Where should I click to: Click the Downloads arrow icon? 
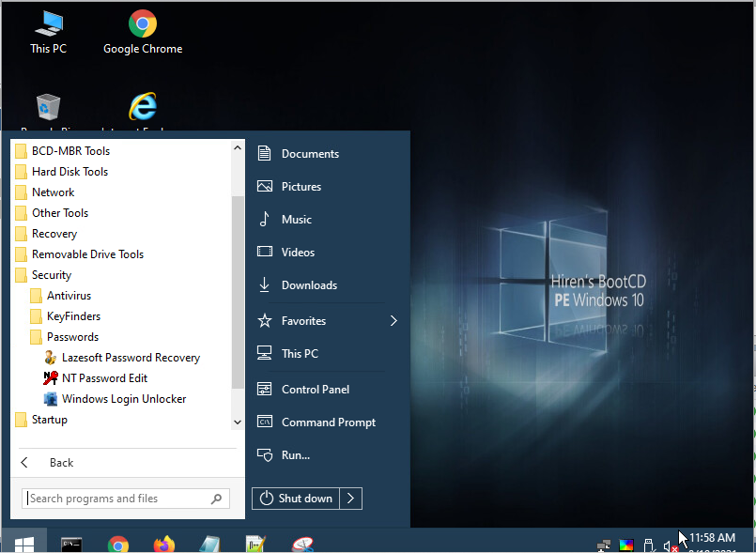click(264, 284)
